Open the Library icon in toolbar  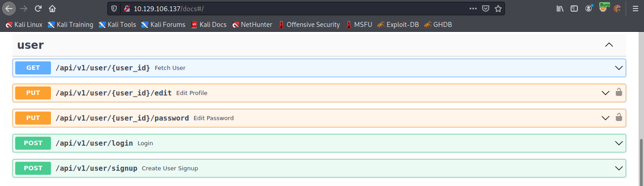(560, 9)
